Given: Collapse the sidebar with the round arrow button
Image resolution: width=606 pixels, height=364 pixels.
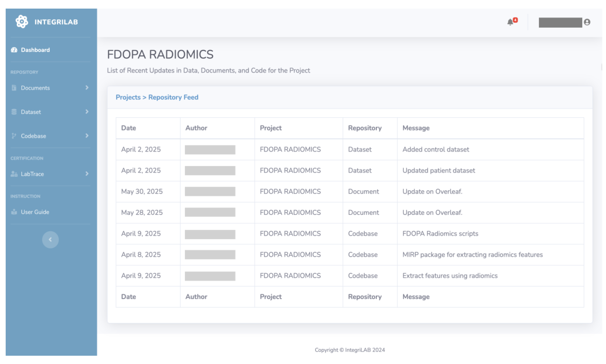Looking at the screenshot, I should 50,240.
